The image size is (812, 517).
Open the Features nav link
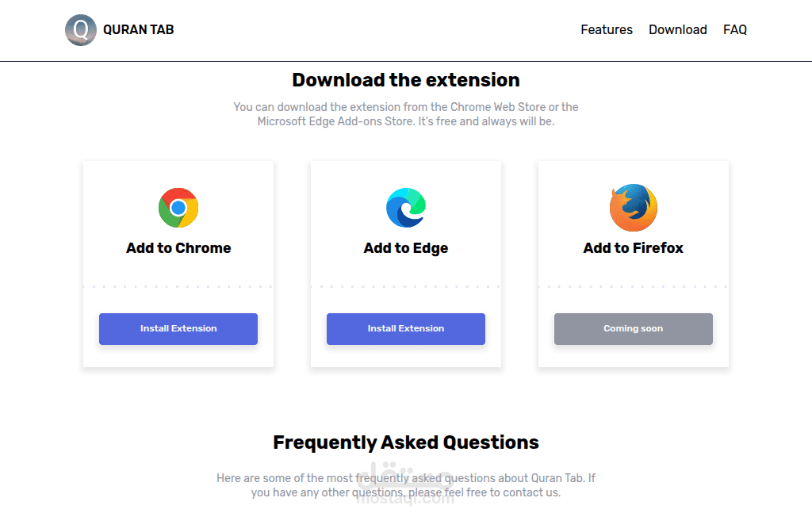click(x=607, y=29)
